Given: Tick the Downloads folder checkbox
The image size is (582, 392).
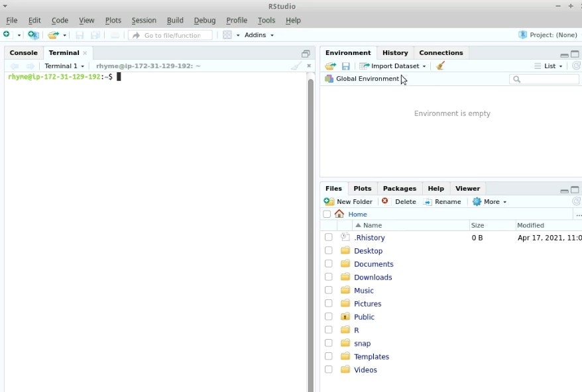Looking at the screenshot, I should click(329, 277).
